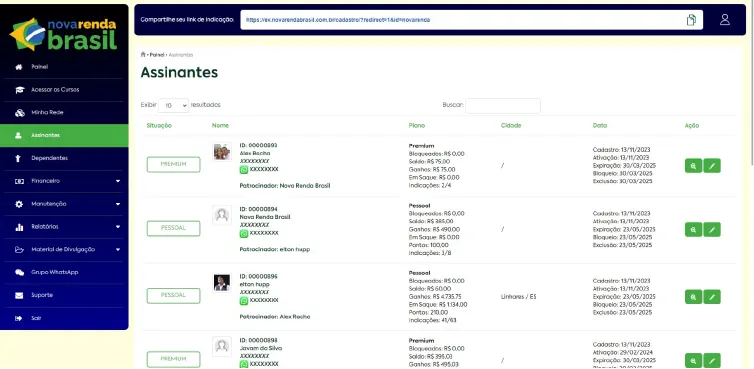Viewport: 754px width, 369px height.
Task: Click the chat icon beside Grupo WhatsApp
Action: coord(19,272)
